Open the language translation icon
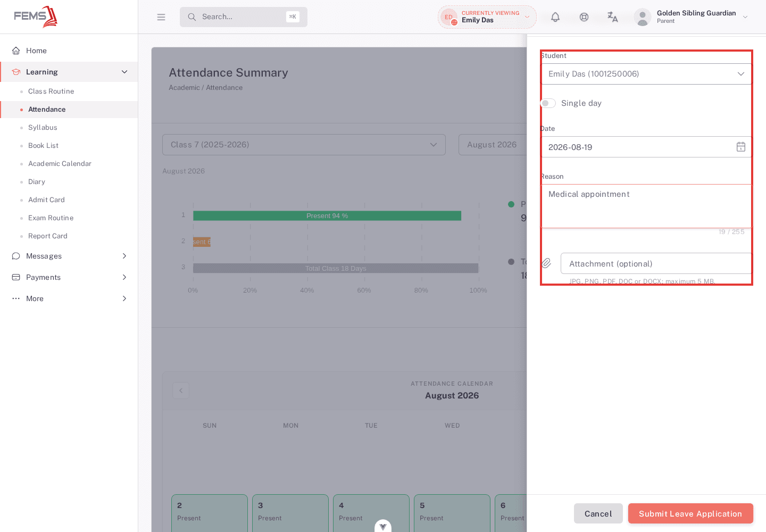The width and height of the screenshot is (766, 532). click(x=613, y=17)
